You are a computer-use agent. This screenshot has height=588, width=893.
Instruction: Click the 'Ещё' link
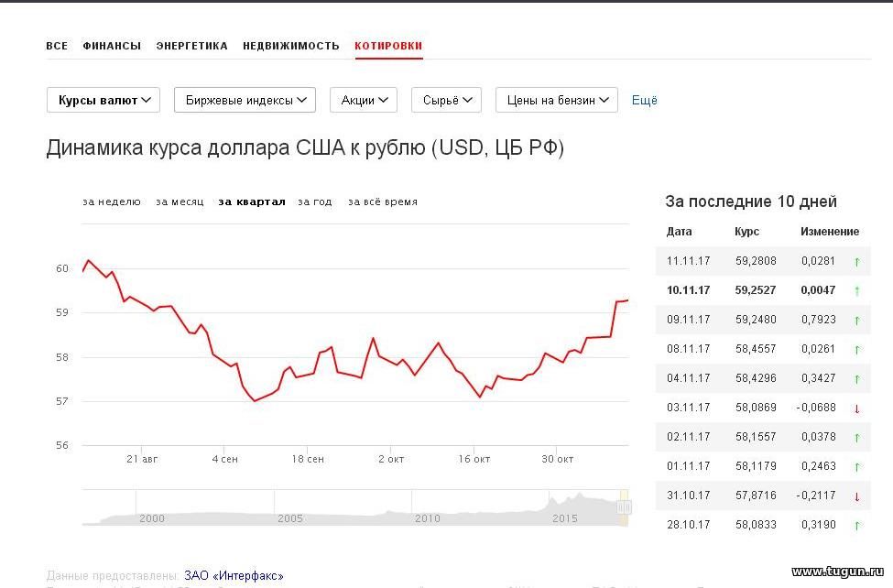pos(645,100)
